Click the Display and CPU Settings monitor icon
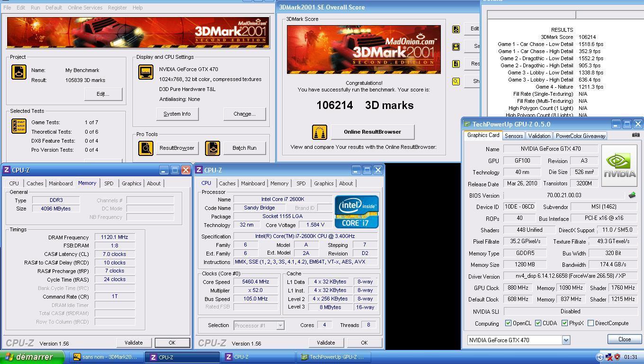The width and height of the screenshot is (644, 364). click(146, 72)
